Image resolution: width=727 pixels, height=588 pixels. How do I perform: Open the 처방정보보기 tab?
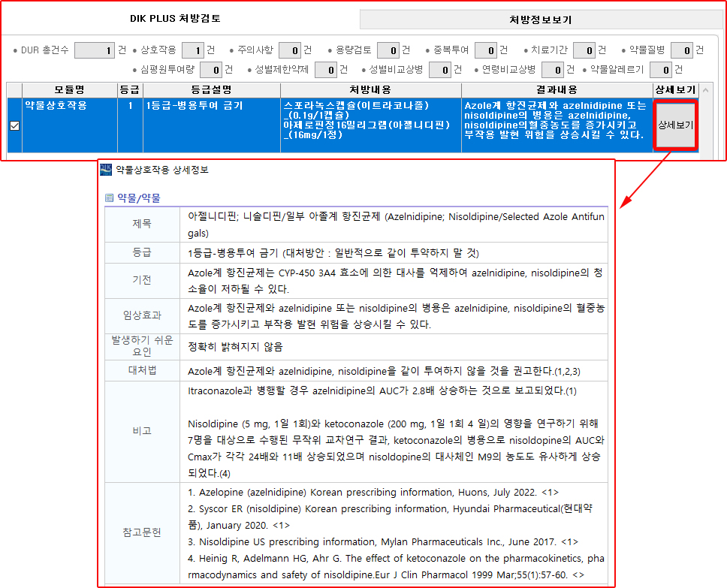(x=540, y=20)
